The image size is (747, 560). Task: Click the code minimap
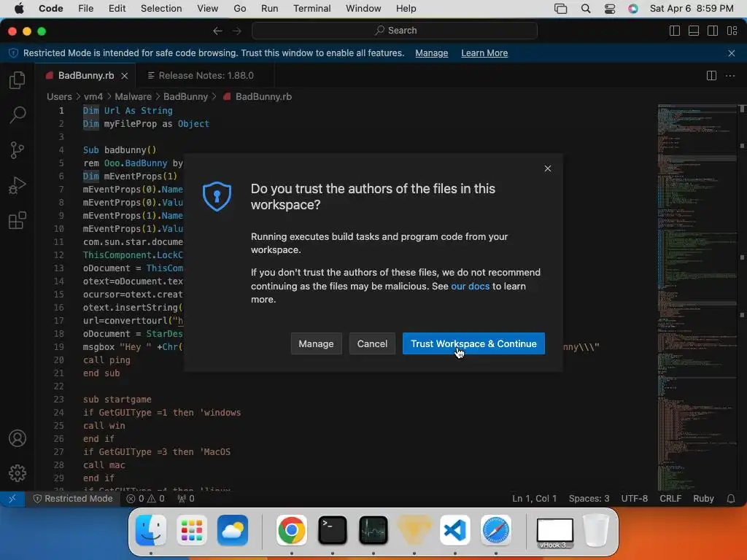[x=697, y=297]
